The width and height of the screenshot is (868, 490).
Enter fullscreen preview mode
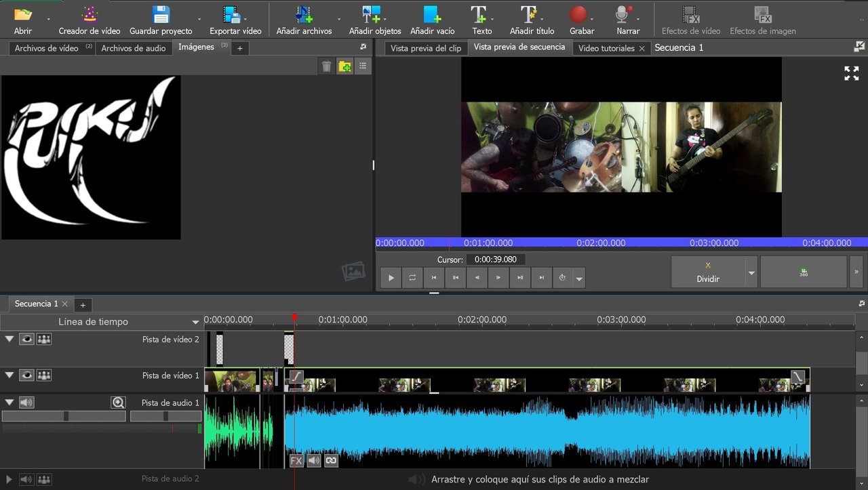coord(852,73)
